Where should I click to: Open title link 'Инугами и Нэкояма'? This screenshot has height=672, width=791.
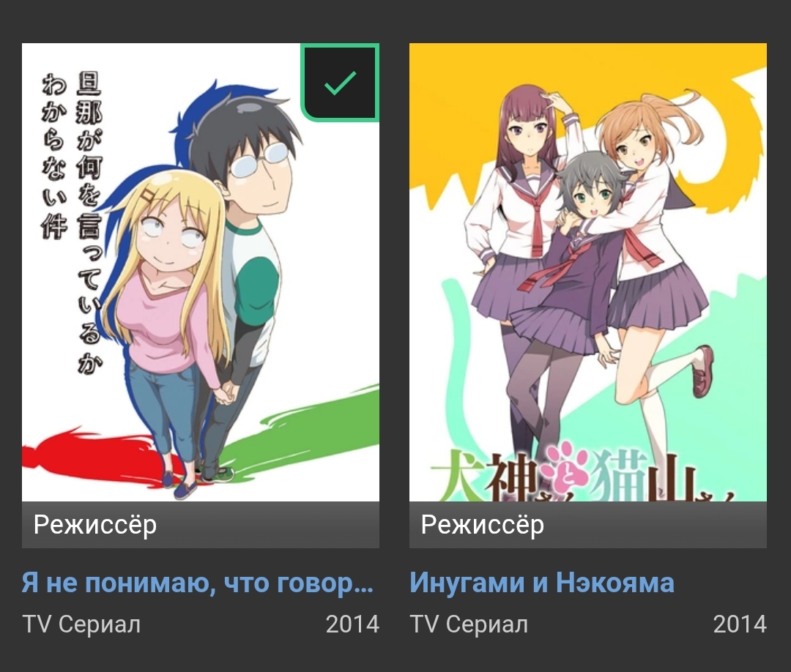[x=542, y=583]
